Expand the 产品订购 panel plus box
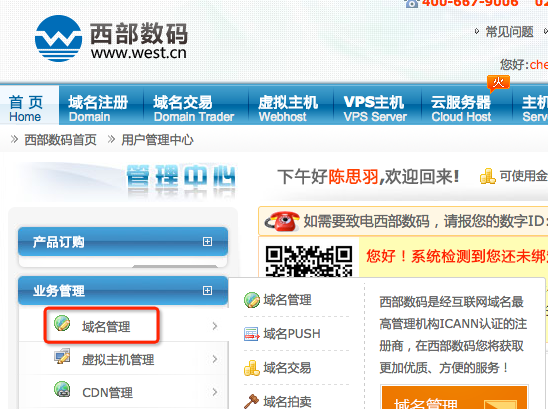The image size is (548, 409). (x=207, y=242)
